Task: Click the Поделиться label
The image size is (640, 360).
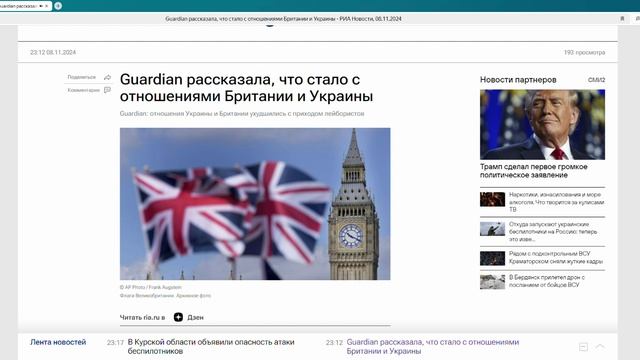Action: coord(82,77)
